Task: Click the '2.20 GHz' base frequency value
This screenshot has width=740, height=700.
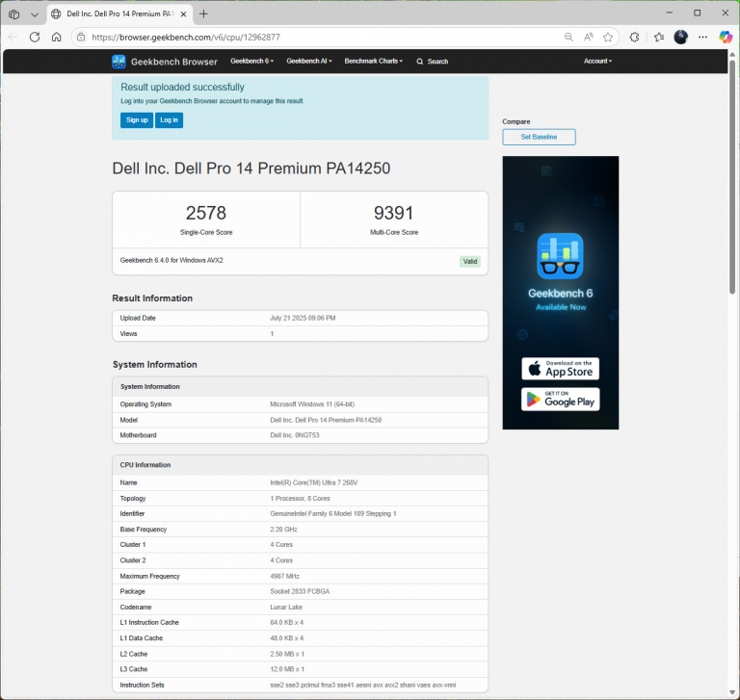Action: [x=283, y=530]
